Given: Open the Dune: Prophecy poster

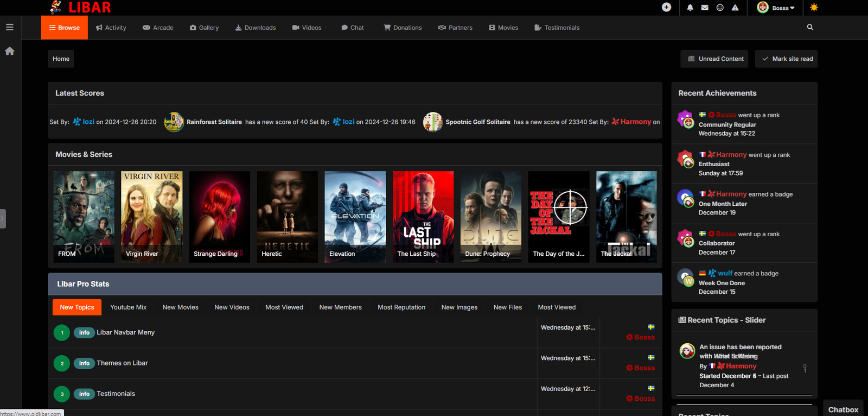Looking at the screenshot, I should (491, 217).
